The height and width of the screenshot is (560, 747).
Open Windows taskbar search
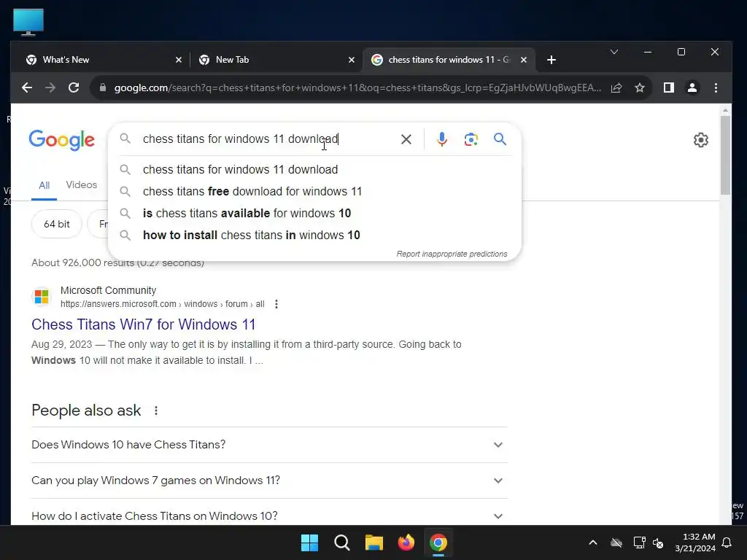coord(341,542)
